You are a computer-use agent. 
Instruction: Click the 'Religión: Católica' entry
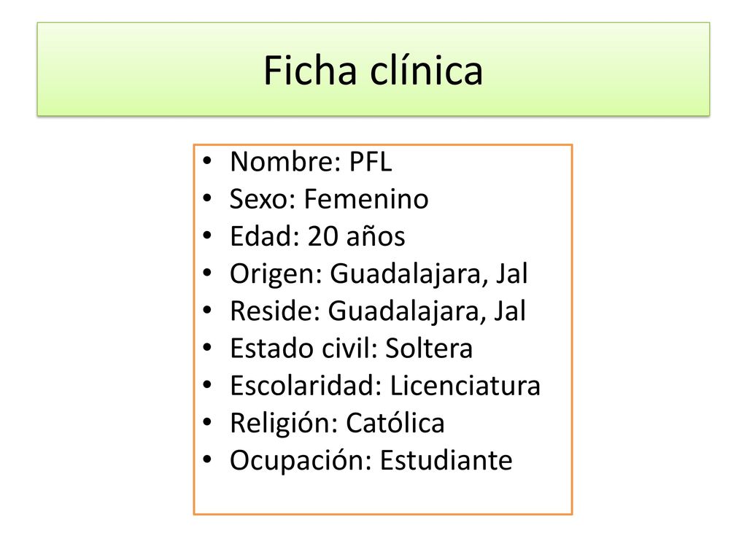(337, 423)
